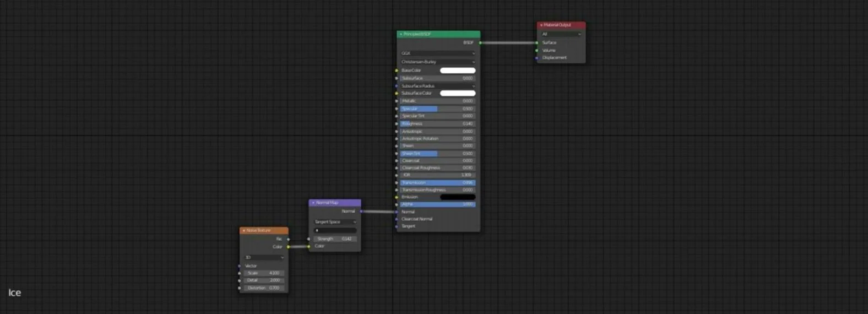Click the BSDF output socket
Viewport: 868px width, 314px height.
[480, 43]
